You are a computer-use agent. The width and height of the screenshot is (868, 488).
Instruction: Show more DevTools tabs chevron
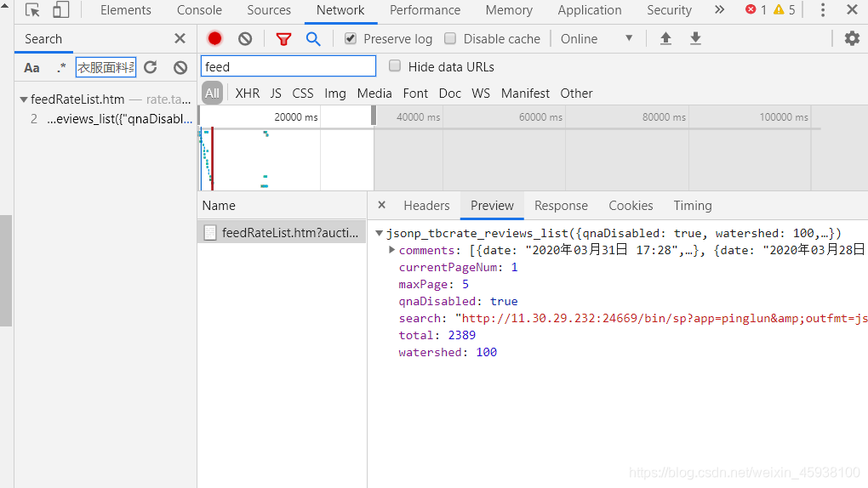[719, 10]
